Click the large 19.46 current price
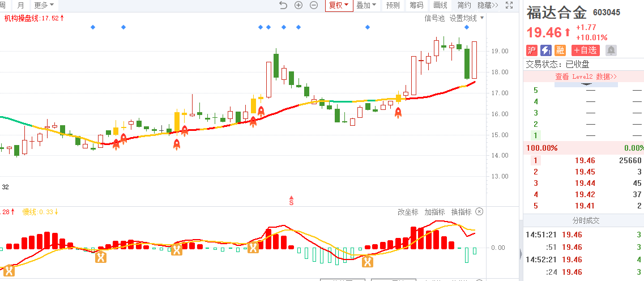This screenshot has width=644, height=281. (x=544, y=32)
